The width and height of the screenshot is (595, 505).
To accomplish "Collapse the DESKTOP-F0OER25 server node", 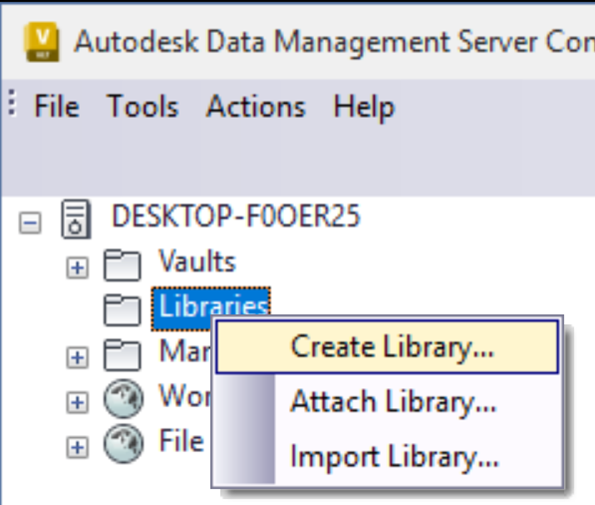I will (30, 222).
